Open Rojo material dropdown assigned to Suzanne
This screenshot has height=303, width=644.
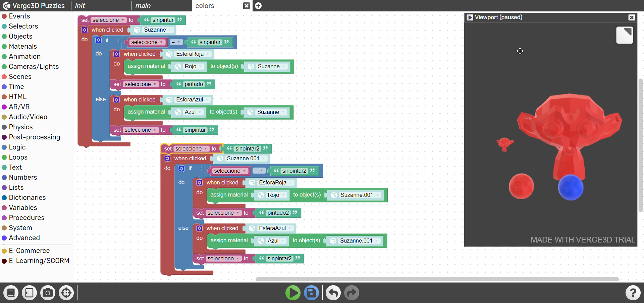click(194, 67)
